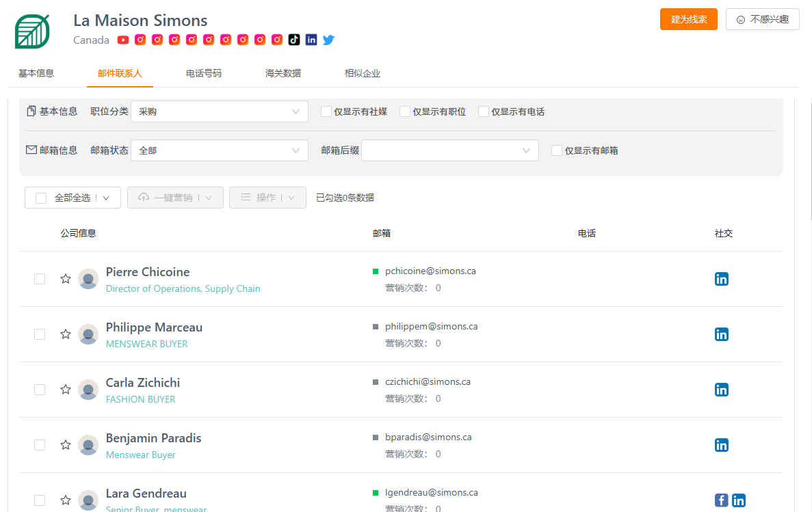Open Lara Gendreau's LinkedIn profile icon
This screenshot has height=512, width=812.
pyautogui.click(x=739, y=500)
